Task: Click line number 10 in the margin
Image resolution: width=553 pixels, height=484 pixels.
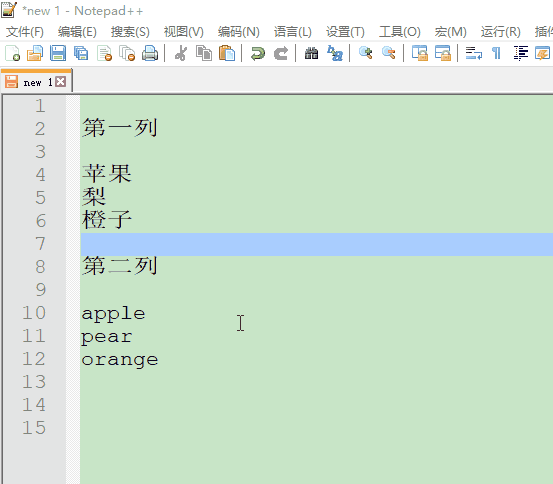Action: (x=34, y=313)
